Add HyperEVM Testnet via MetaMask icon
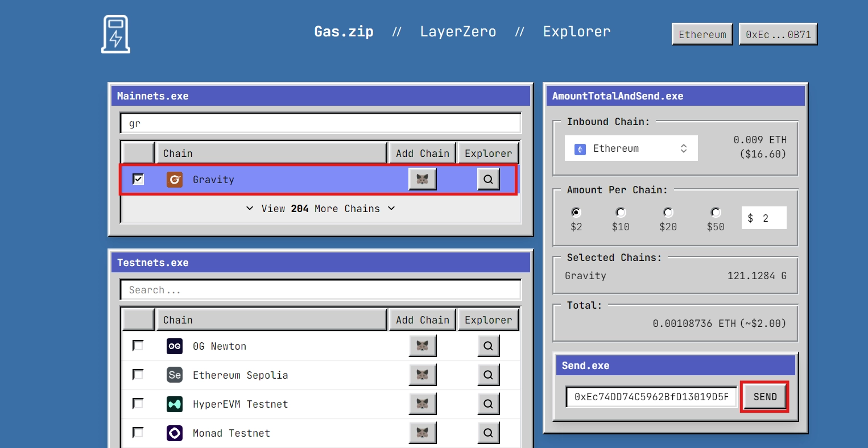The height and width of the screenshot is (448, 868). [x=422, y=404]
